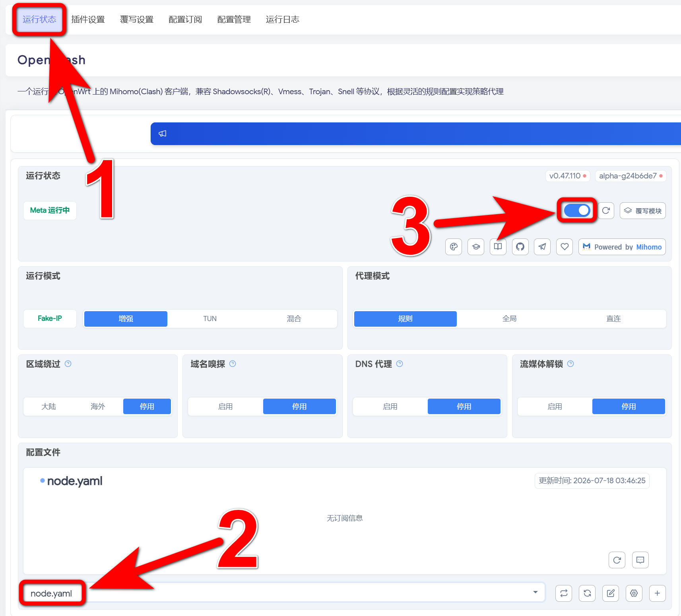
Task: Open the 插件设置 tab
Action: [88, 19]
